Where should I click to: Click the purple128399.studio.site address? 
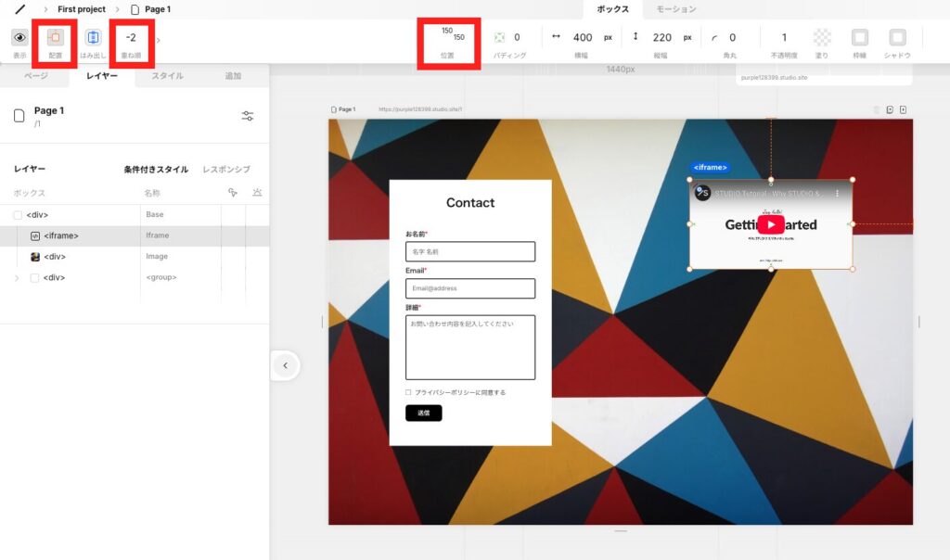(774, 78)
